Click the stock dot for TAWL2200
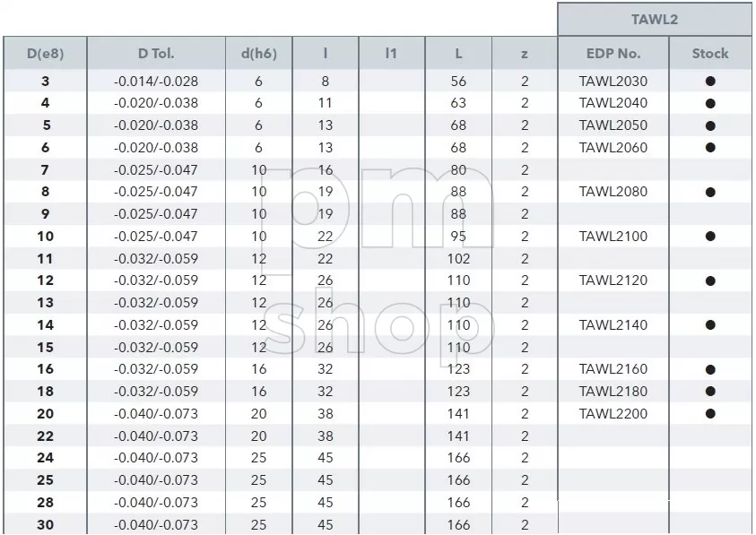Image resolution: width=756 pixels, height=535 pixels. (709, 413)
